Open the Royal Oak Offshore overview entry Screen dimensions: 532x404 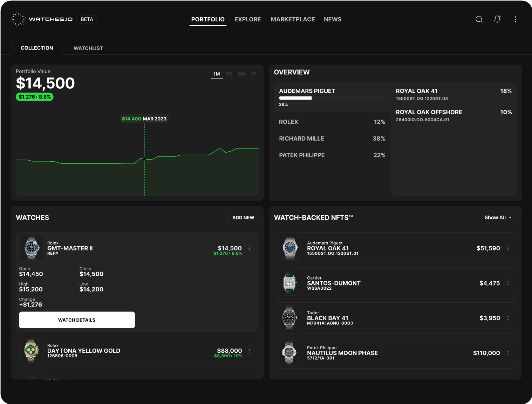(454, 115)
